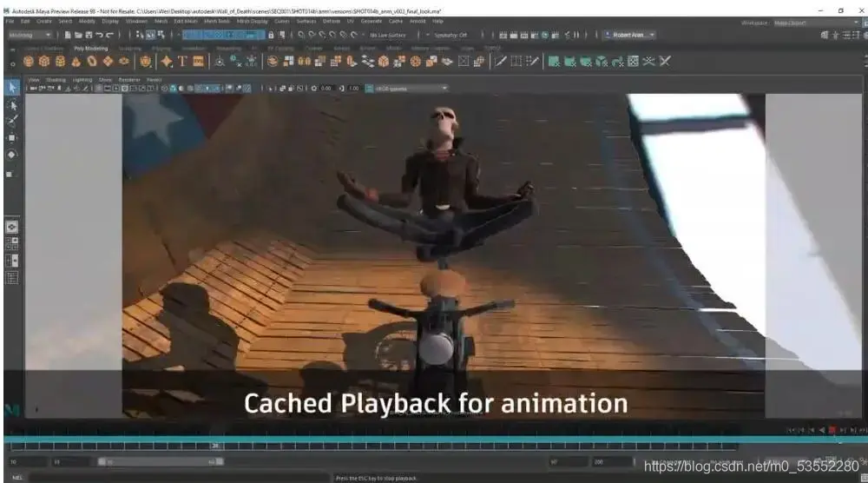Click the current frame marker on time slider
The image size is (868, 483).
(x=215, y=446)
